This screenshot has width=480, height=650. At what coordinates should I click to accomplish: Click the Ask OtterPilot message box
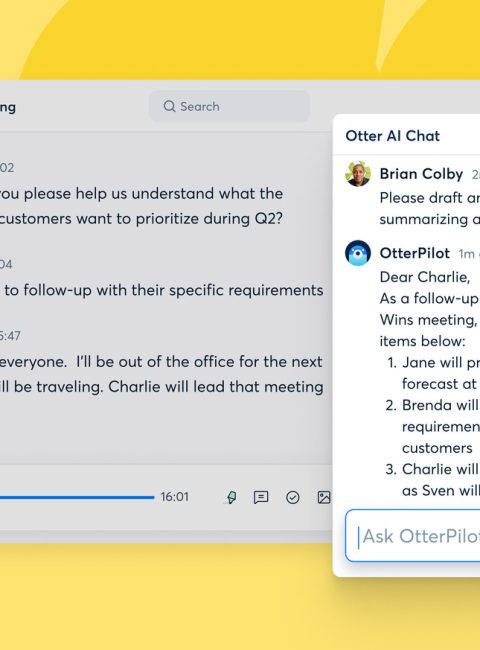pyautogui.click(x=412, y=536)
